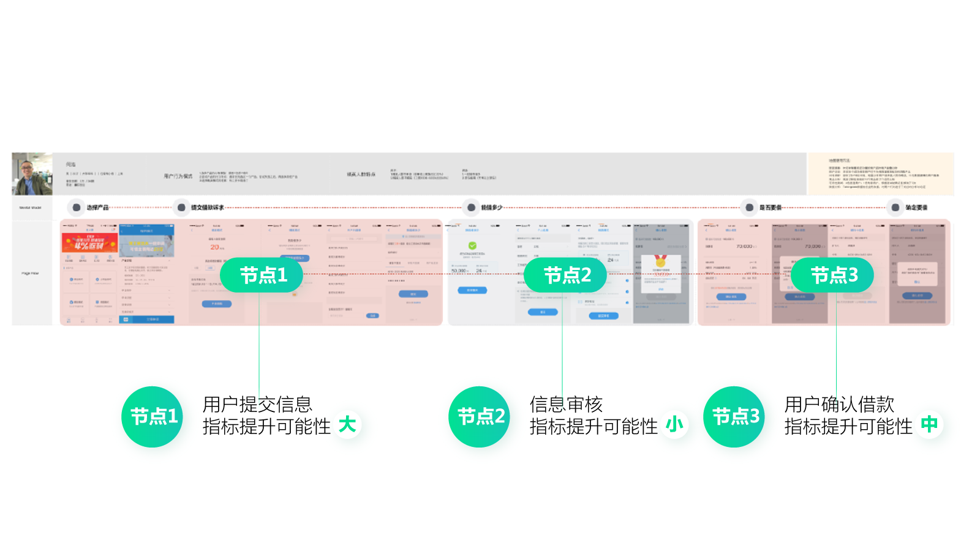
Task: Click the 大 rating badge
Action: coord(347,424)
